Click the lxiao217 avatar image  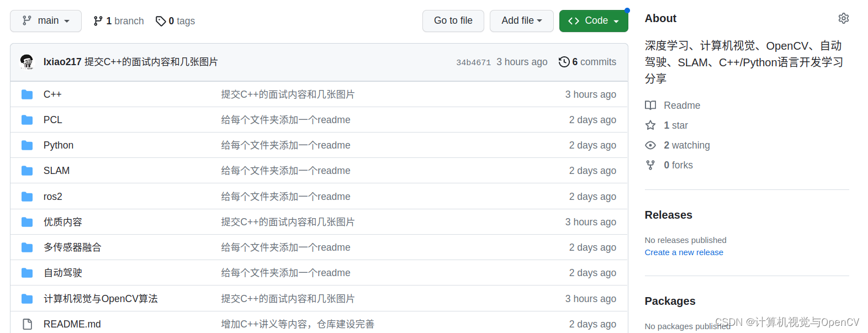pyautogui.click(x=27, y=62)
